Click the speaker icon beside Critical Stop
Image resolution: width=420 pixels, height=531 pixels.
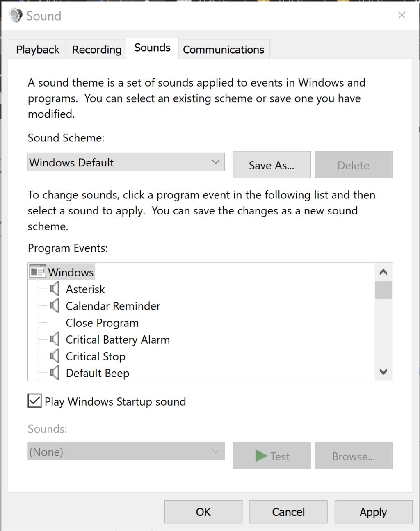click(x=55, y=356)
